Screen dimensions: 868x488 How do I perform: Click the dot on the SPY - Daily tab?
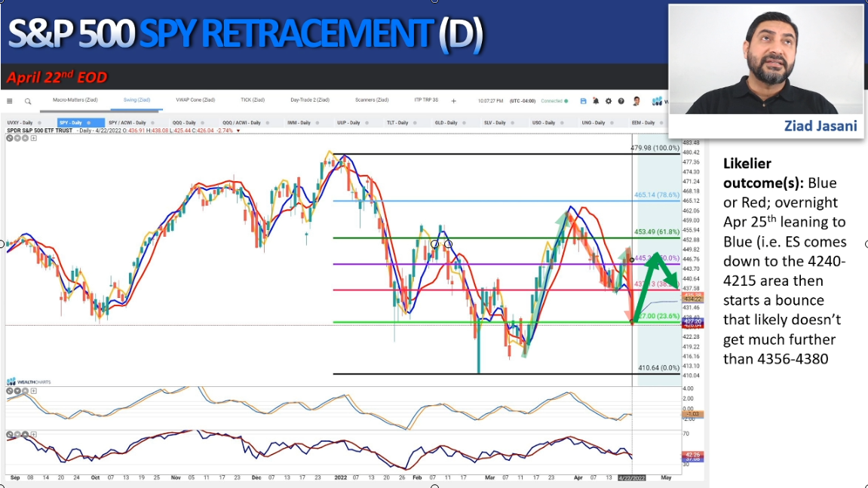pos(88,123)
